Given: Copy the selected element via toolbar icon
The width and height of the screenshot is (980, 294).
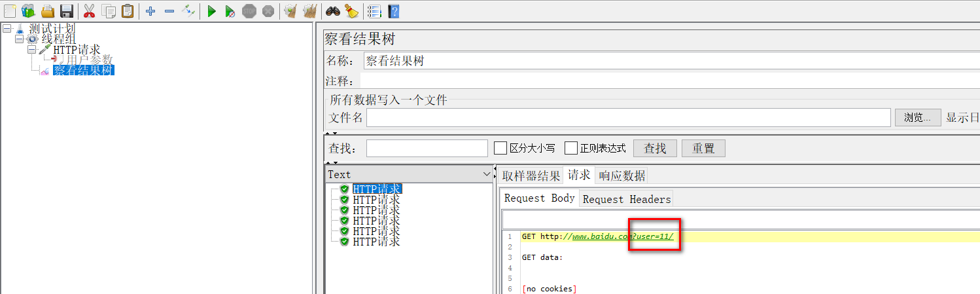Looking at the screenshot, I should (109, 10).
